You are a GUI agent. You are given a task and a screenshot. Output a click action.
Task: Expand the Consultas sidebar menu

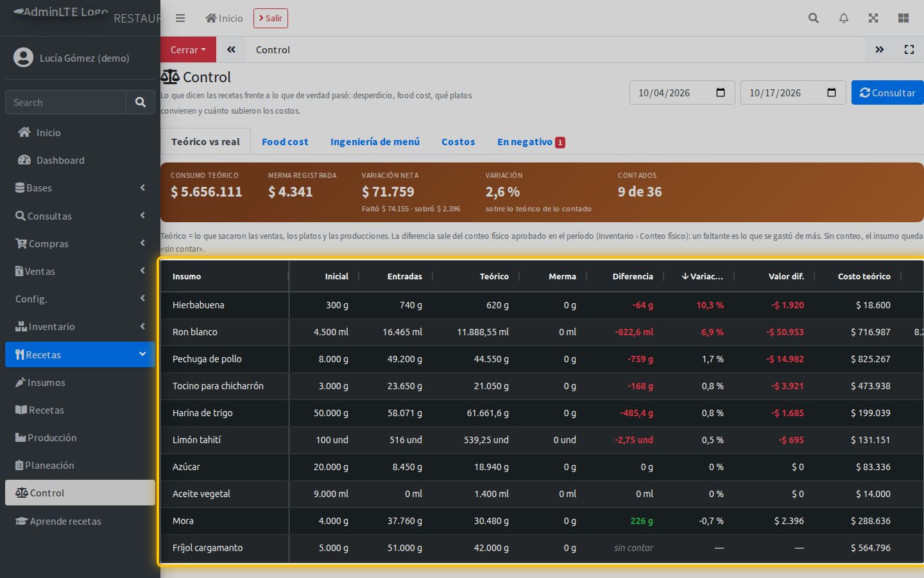click(80, 216)
